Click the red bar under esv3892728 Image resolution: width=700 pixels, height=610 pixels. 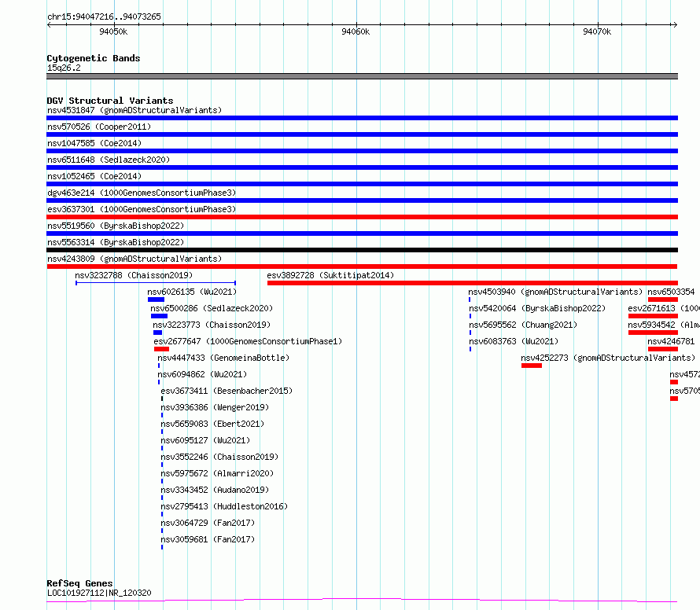(x=473, y=283)
